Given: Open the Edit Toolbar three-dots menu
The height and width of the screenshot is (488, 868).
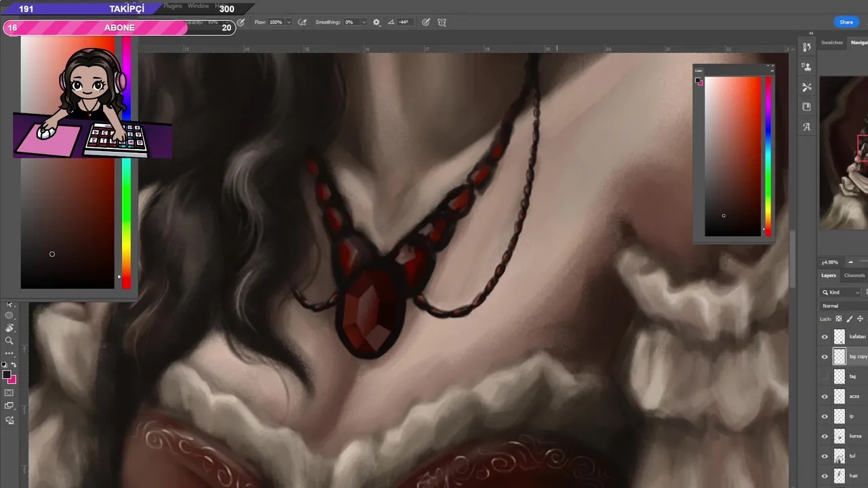Looking at the screenshot, I should [9, 353].
